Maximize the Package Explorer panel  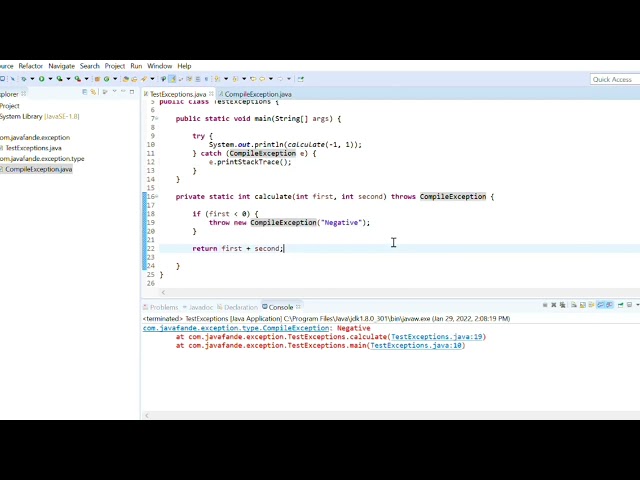pyautogui.click(x=132, y=92)
